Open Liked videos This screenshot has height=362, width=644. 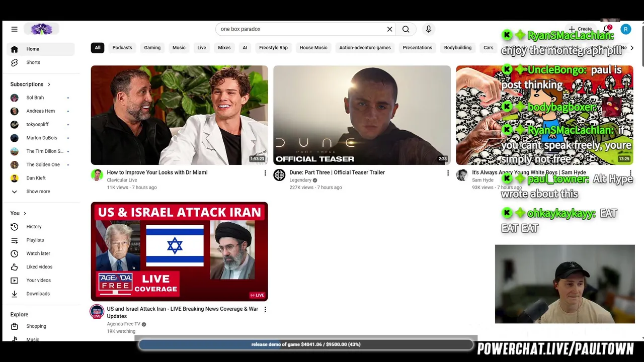click(42, 267)
